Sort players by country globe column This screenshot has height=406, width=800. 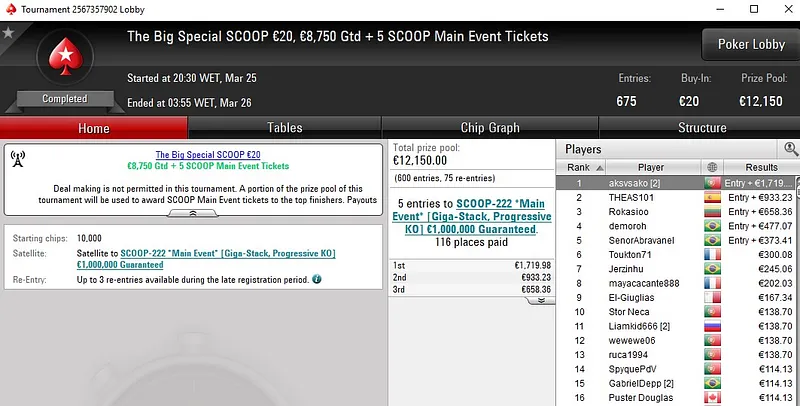coord(712,167)
